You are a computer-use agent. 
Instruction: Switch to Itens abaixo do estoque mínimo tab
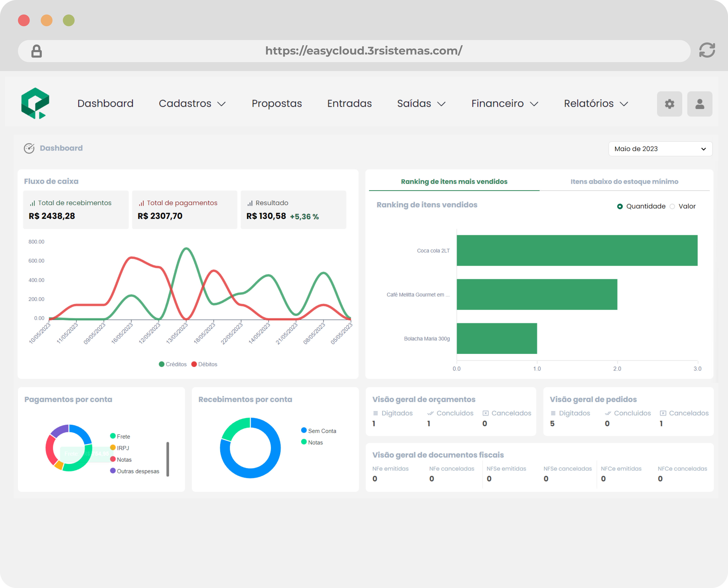(x=624, y=182)
